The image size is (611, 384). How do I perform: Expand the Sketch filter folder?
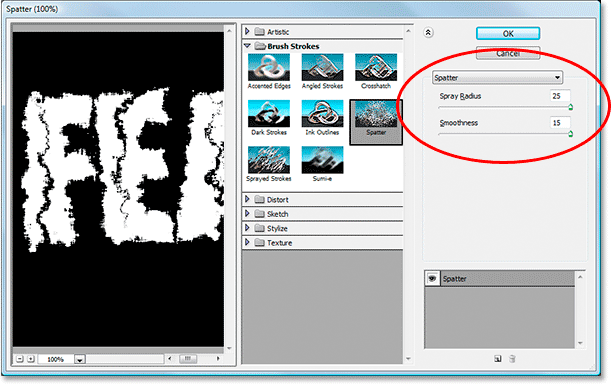[247, 214]
